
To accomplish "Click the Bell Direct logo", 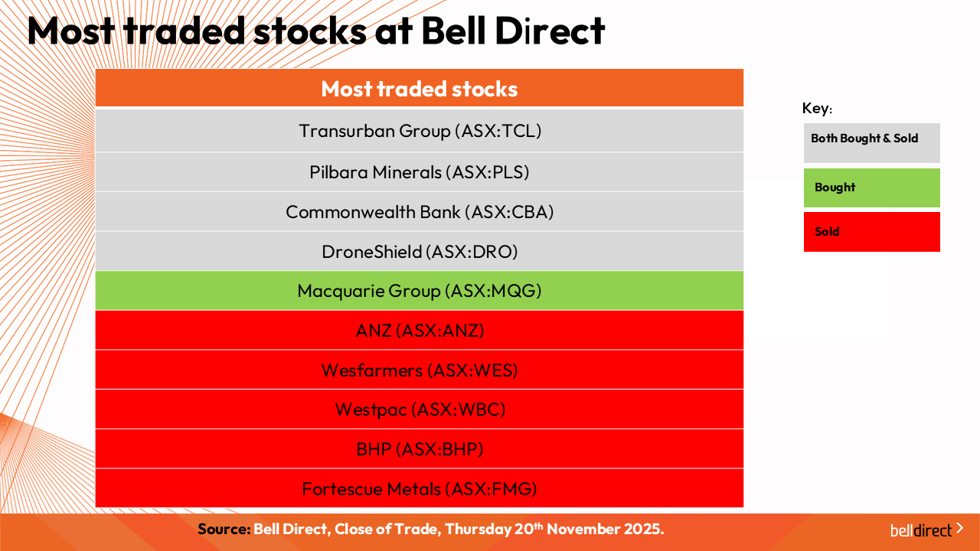I will tap(921, 530).
